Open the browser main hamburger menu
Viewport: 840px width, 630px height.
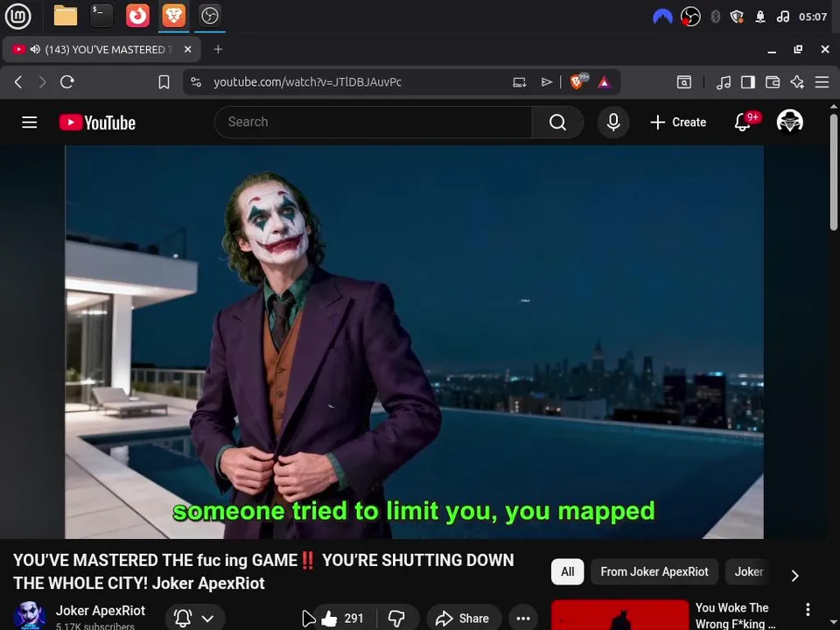(822, 82)
